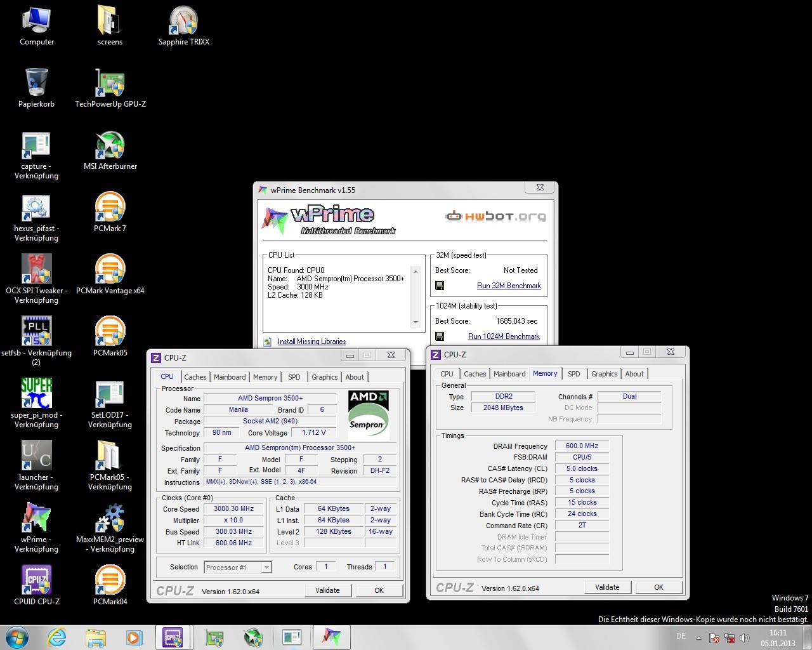The image size is (812, 650).
Task: Click Package field Socket AM2 (940)
Action: (x=270, y=421)
